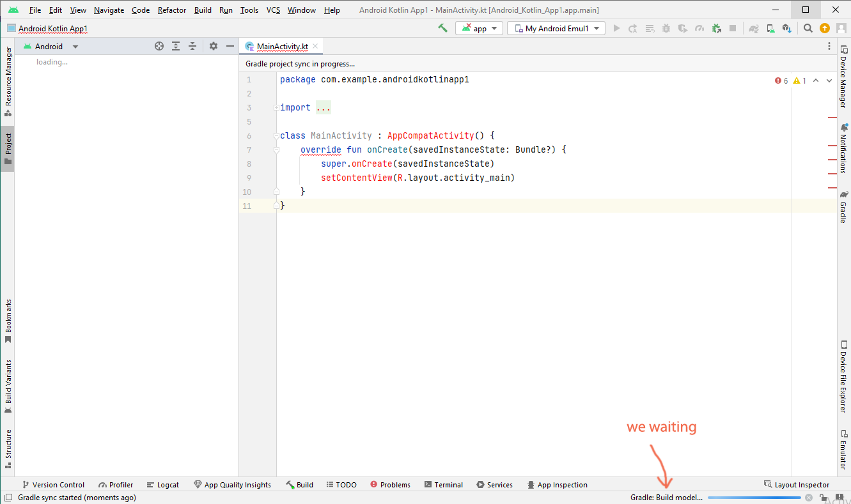Click the Problems tool window button
This screenshot has height=504, width=851.
390,485
